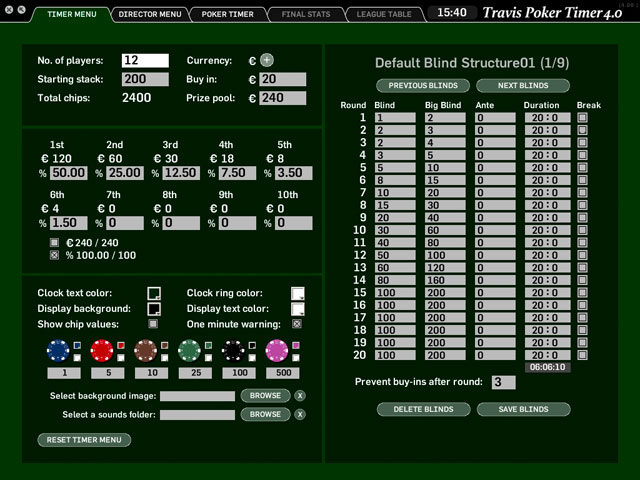Screen dimensions: 640x480
Task: Click the pink poker chip icon
Action: tap(276, 351)
